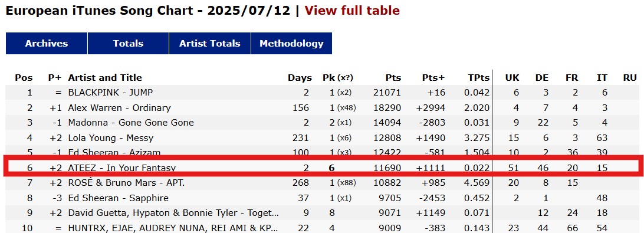Image resolution: width=644 pixels, height=233 pixels.
Task: Click Alex Warren - Ordinary entry
Action: coord(120,108)
